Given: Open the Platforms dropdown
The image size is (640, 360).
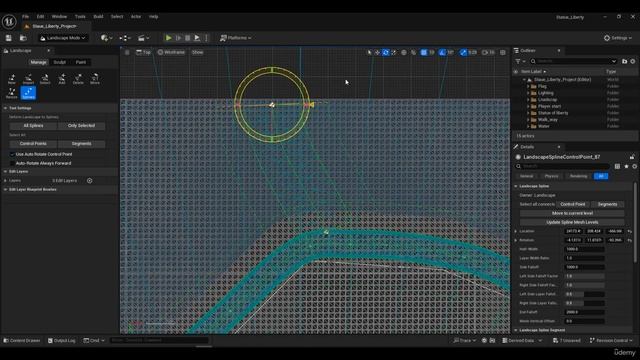Looking at the screenshot, I should (x=236, y=38).
